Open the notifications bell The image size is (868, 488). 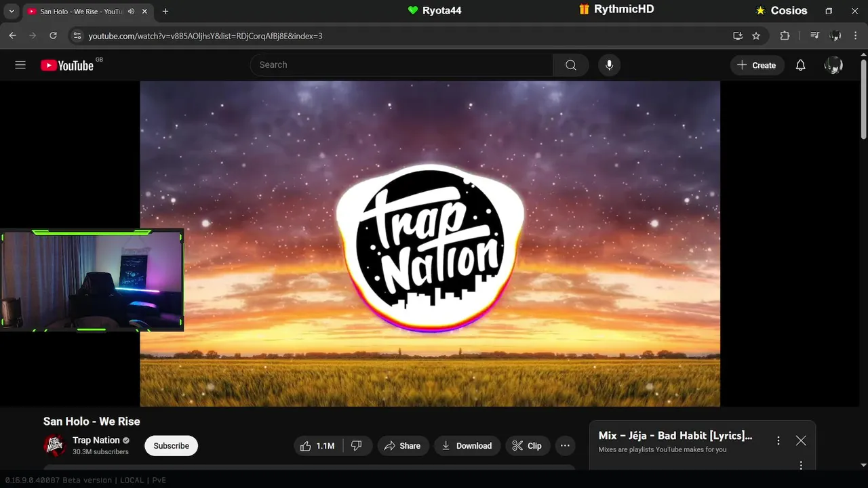801,65
